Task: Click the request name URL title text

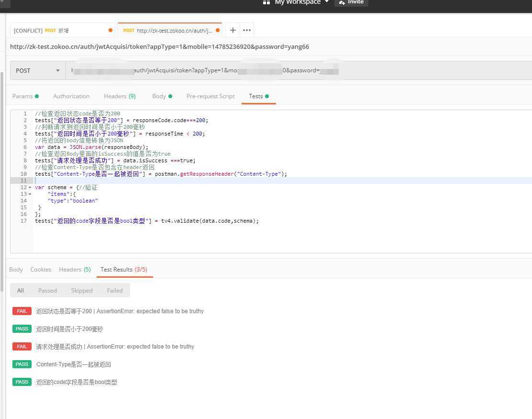Action: point(159,46)
